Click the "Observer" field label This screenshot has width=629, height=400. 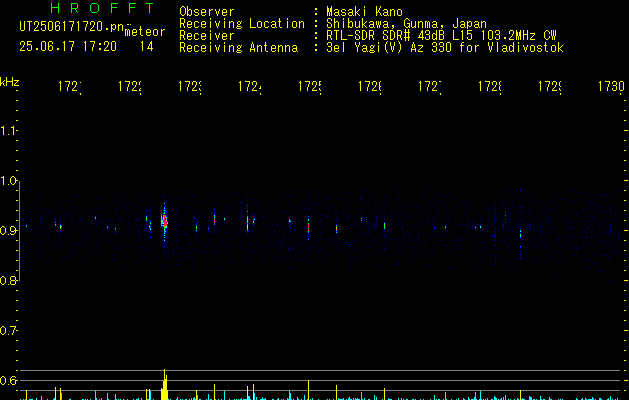pyautogui.click(x=207, y=11)
